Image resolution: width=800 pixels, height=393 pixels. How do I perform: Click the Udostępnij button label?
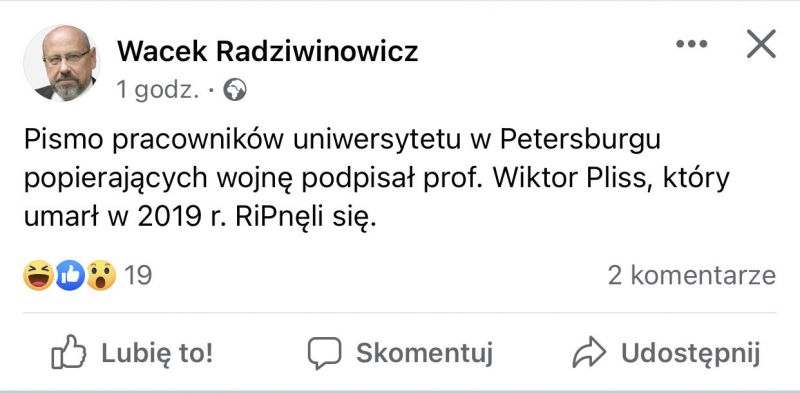[691, 353]
